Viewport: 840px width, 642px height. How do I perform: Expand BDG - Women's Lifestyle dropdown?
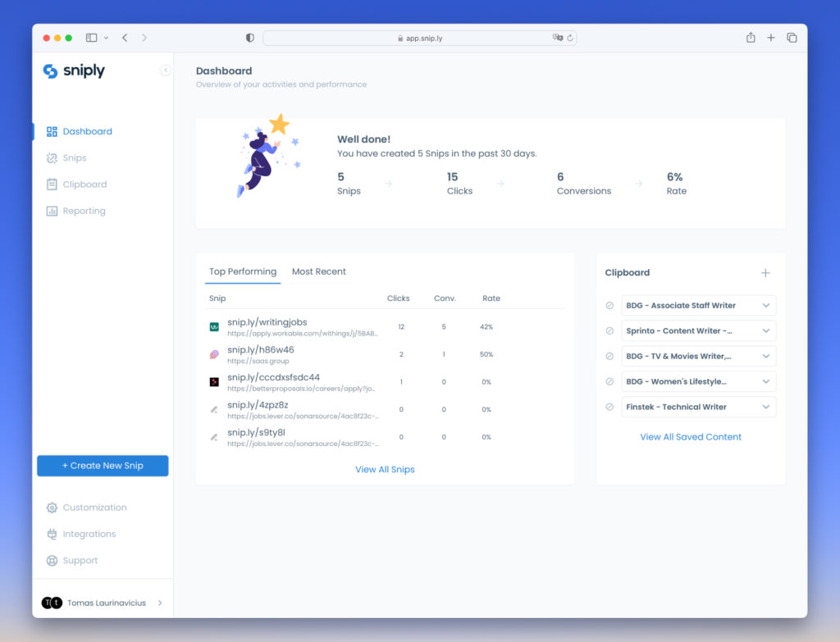pyautogui.click(x=765, y=382)
